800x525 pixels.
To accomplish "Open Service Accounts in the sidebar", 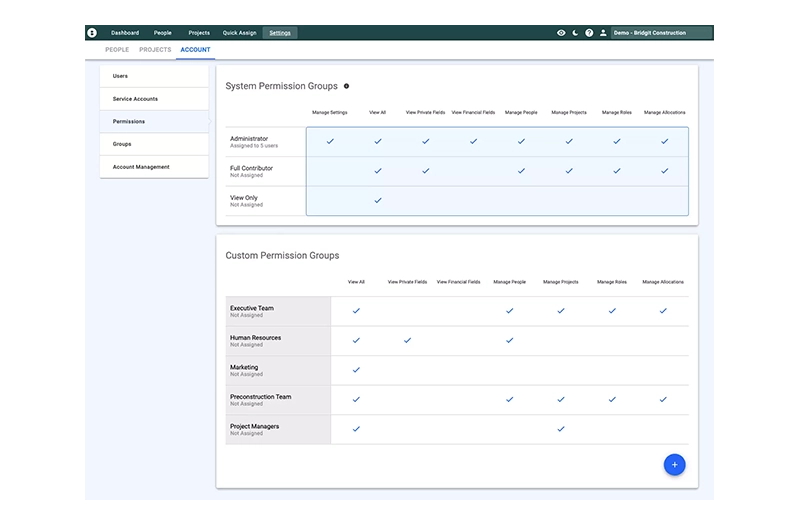I will (154, 99).
